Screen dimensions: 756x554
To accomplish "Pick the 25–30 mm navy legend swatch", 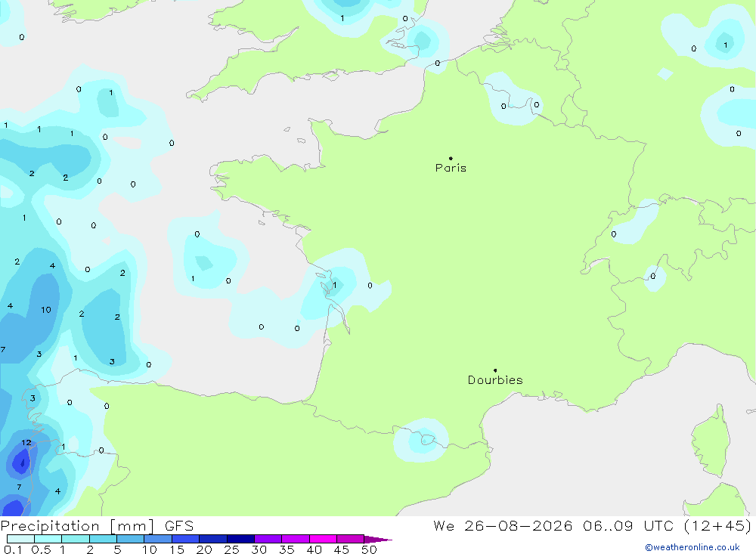I will pos(240,539).
